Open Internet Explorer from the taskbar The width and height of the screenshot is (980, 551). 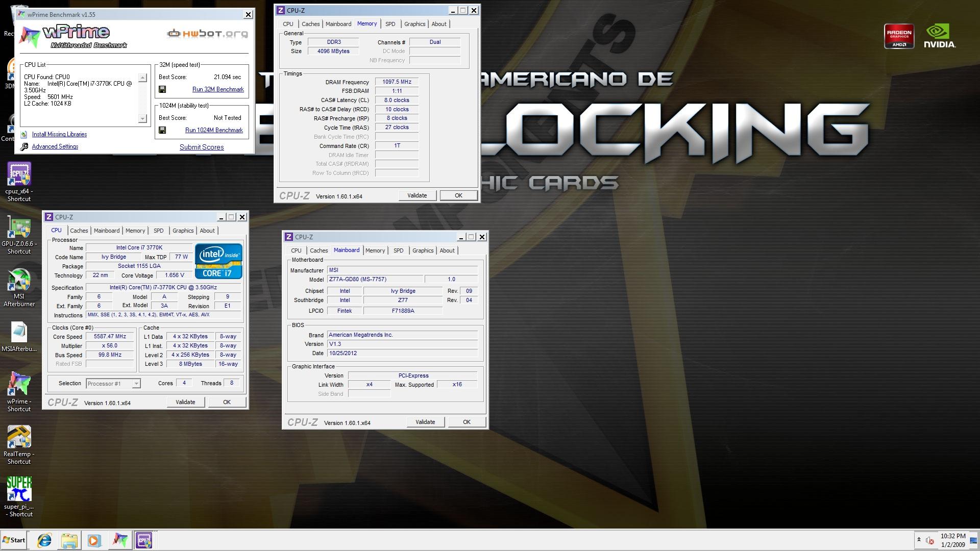pyautogui.click(x=44, y=540)
